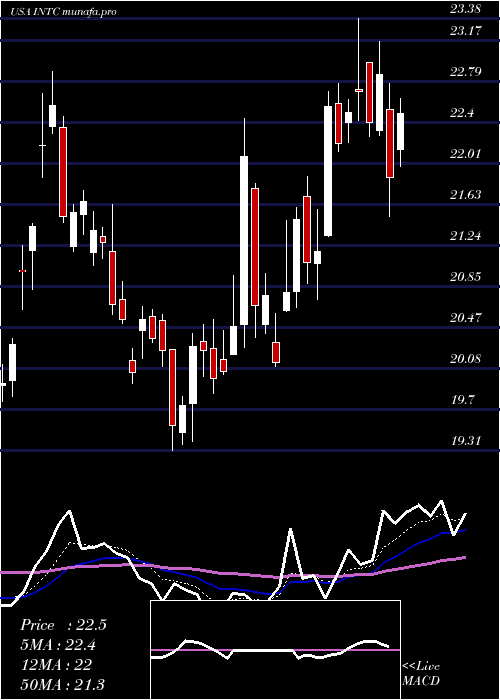Click the 22.4 price axis label

click(x=462, y=113)
